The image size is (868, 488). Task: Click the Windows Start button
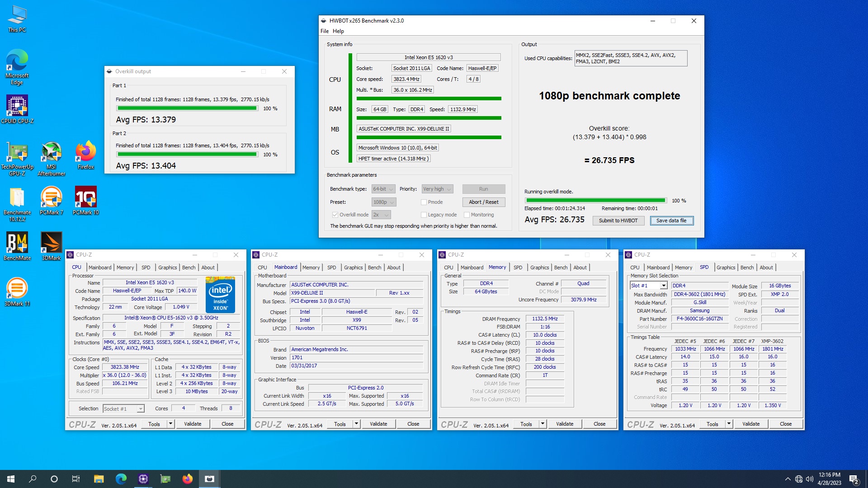(x=11, y=479)
